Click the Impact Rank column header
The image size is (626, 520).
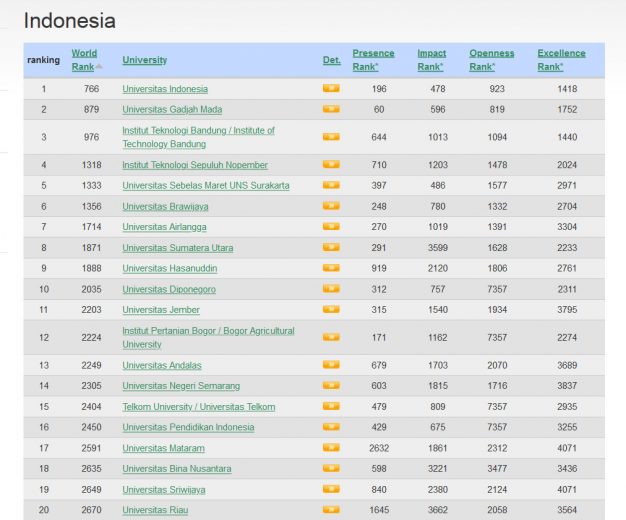point(431,59)
